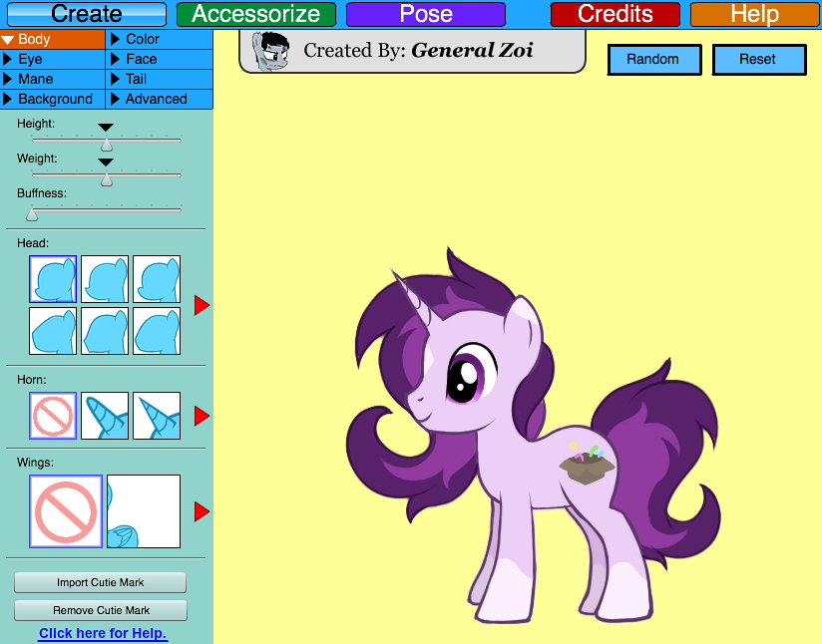Image resolution: width=822 pixels, height=644 pixels.
Task: Click the pony's eye in preview
Action: [471, 374]
